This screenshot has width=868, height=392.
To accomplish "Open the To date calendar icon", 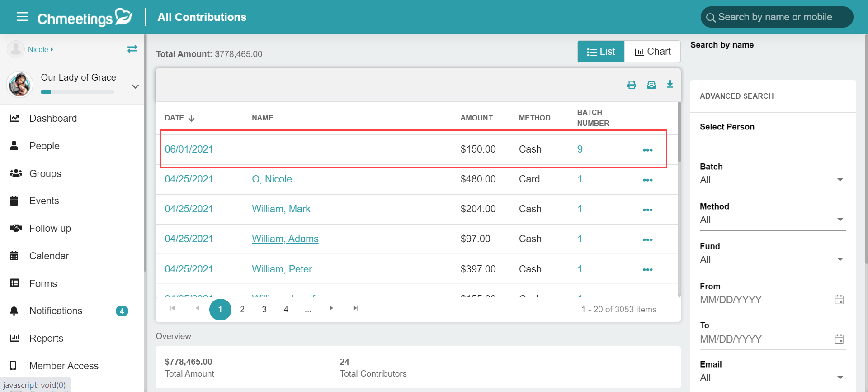I will tap(839, 339).
